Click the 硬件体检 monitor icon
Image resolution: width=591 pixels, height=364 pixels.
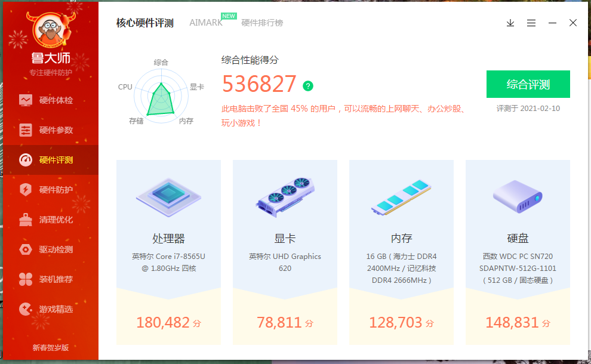tap(26, 100)
